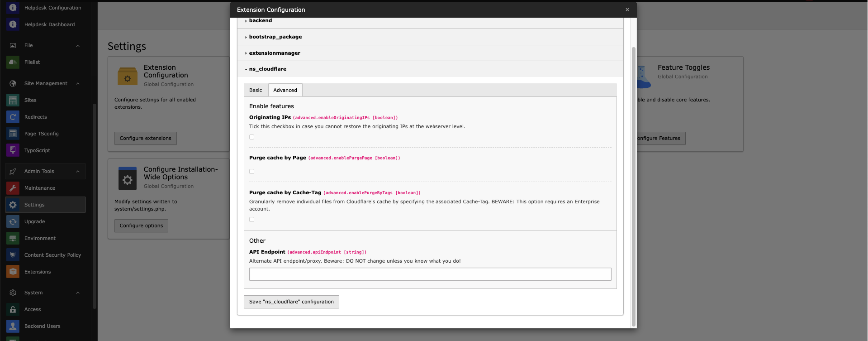Open Maintenance via its wrench icon
Viewport: 868px width, 341px height.
[13, 188]
